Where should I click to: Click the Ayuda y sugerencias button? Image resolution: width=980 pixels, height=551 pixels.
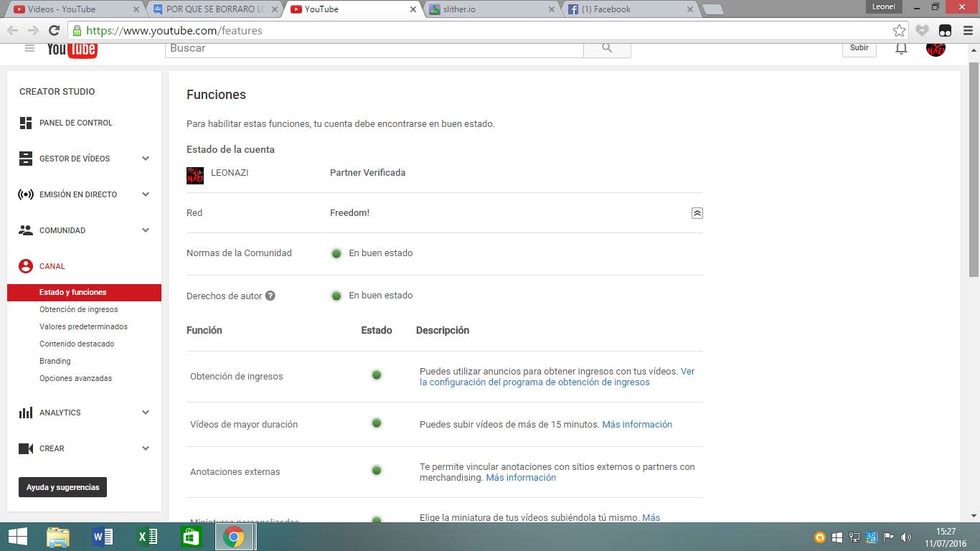tap(63, 487)
